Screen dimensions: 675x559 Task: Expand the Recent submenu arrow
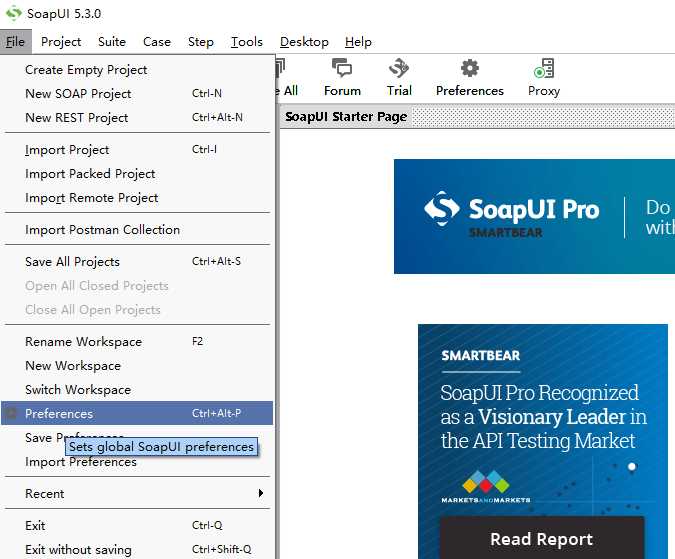pyautogui.click(x=261, y=493)
